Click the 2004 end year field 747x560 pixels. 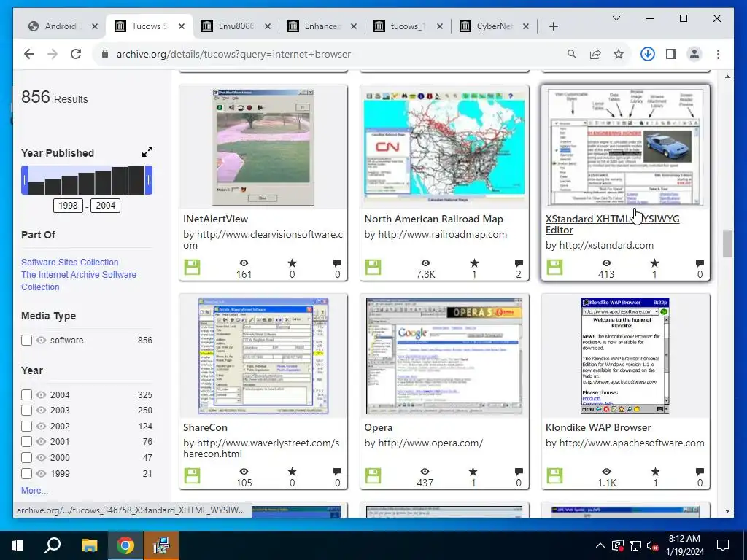point(105,206)
